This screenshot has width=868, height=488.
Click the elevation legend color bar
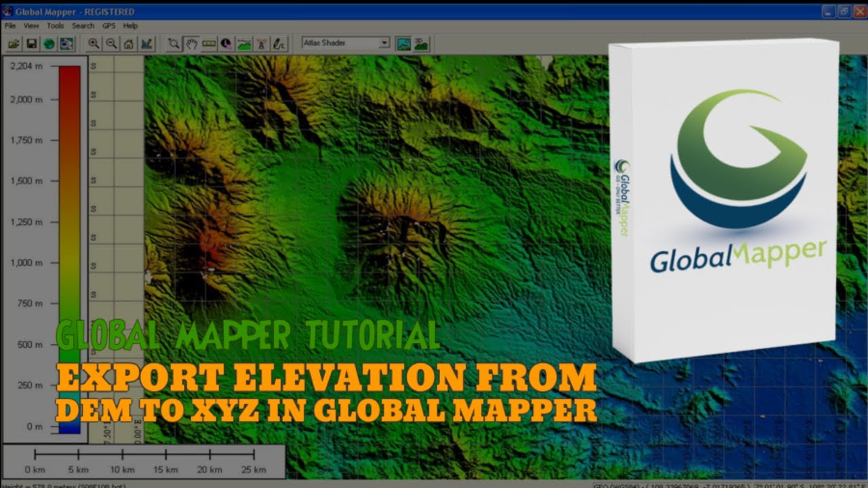(69, 249)
